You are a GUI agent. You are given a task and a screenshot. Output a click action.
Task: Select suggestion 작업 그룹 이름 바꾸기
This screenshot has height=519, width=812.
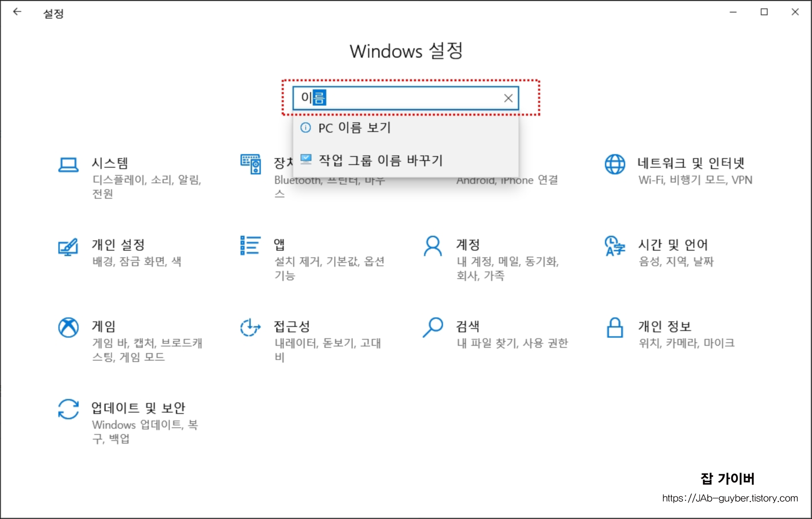point(406,160)
